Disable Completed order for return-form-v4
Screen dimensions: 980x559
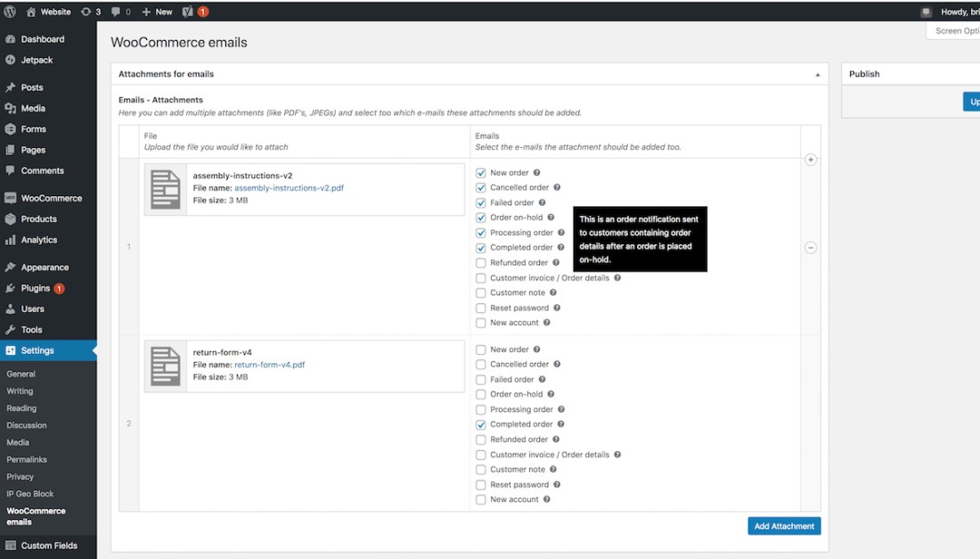[480, 423]
